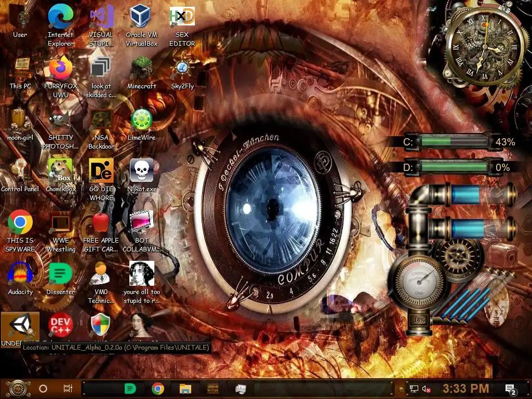Viewport: 532px width, 399px height.
Task: Open File Explorer from the taskbar
Action: pyautogui.click(x=185, y=389)
